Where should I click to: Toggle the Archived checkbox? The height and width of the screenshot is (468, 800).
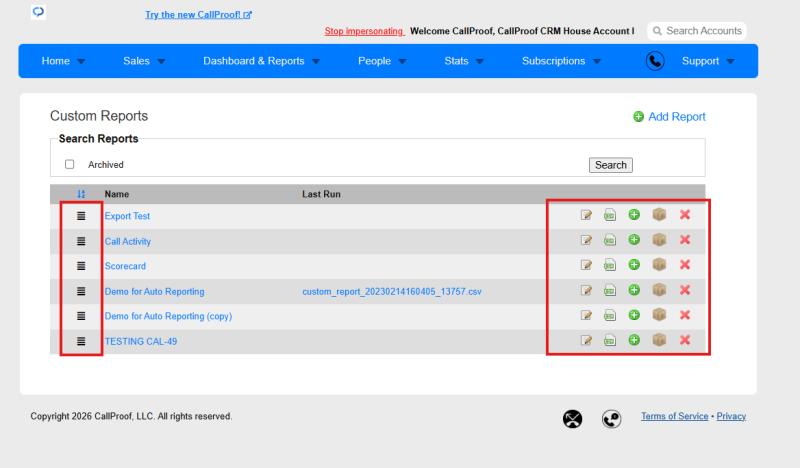click(x=69, y=164)
